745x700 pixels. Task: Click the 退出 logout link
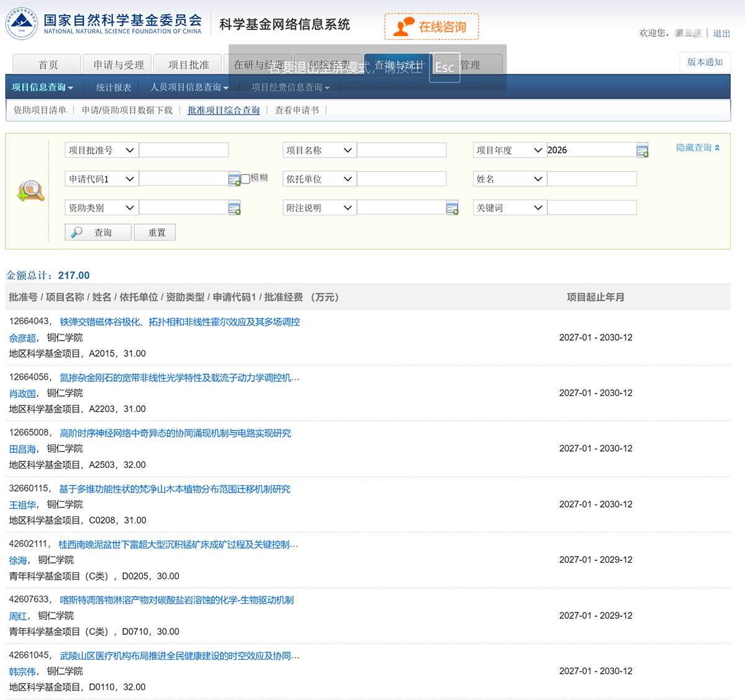pyautogui.click(x=721, y=34)
